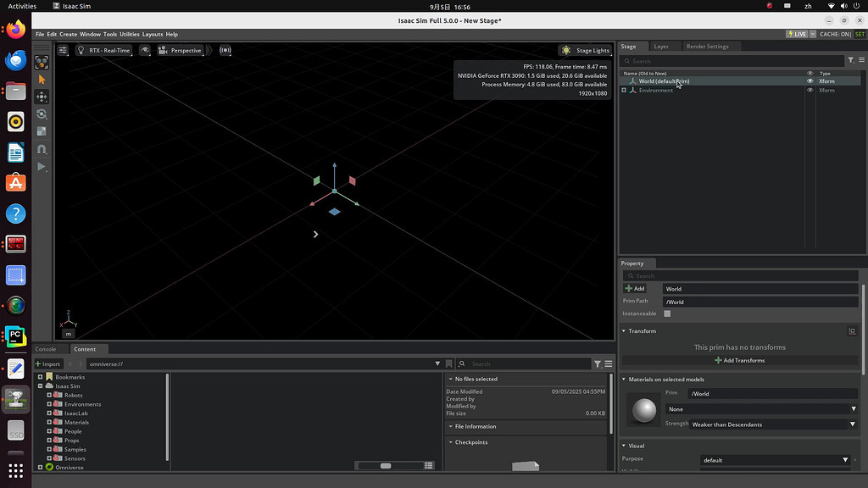
Task: Collapse the Transform section in Property panel
Action: [626, 330]
